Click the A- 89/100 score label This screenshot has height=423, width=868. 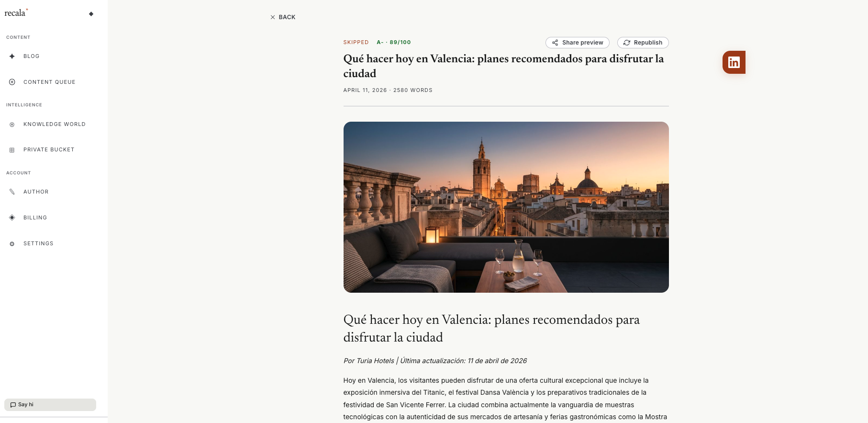pos(393,42)
